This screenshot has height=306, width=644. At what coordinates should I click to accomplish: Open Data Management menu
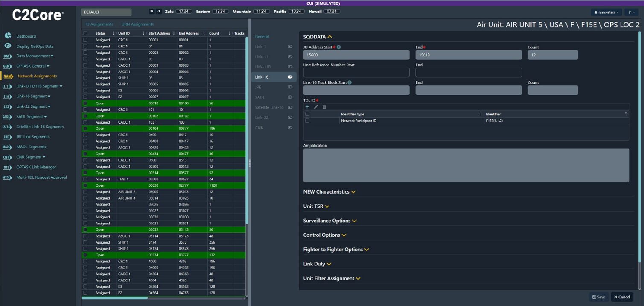[35, 56]
